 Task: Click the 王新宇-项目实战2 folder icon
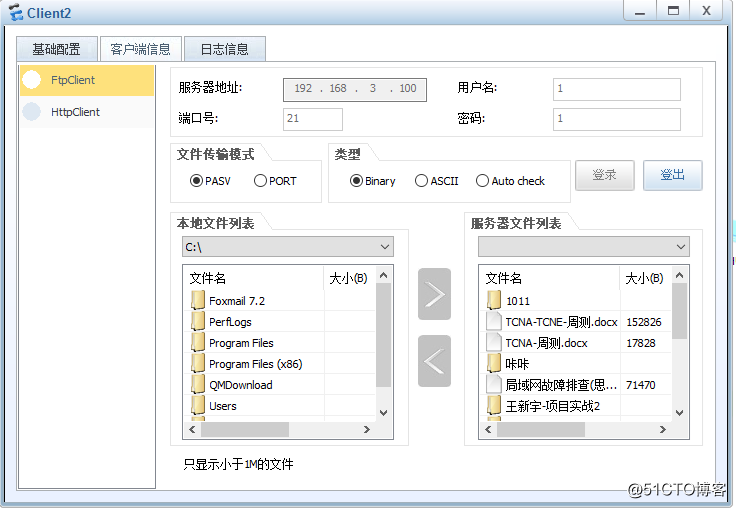pyautogui.click(x=494, y=405)
